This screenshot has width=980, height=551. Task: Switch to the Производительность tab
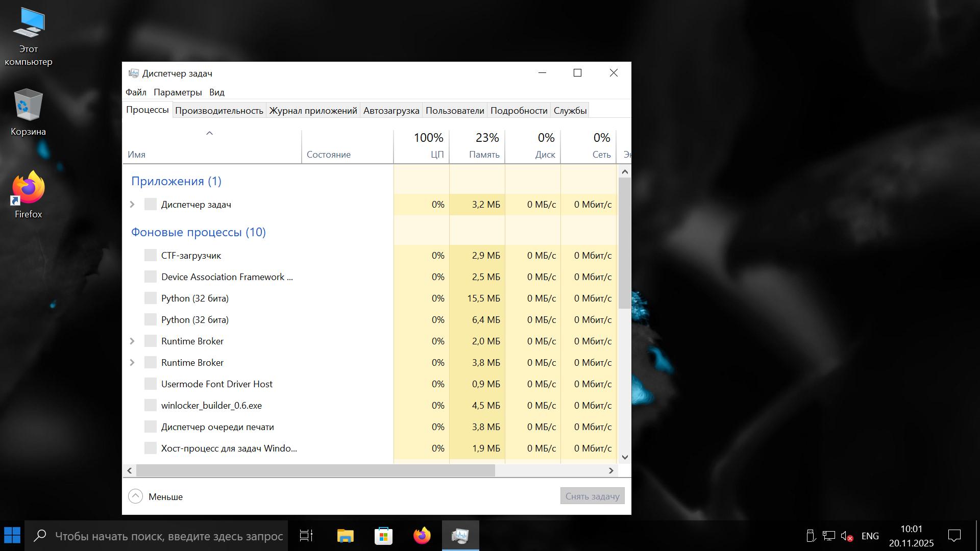click(219, 111)
